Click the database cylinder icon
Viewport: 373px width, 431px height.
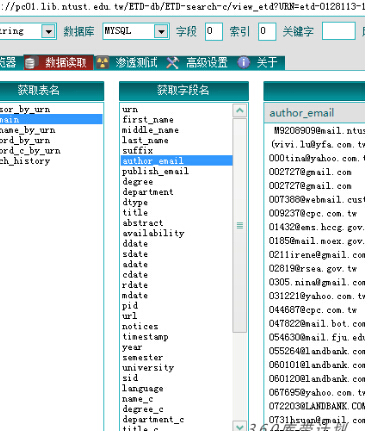point(30,63)
